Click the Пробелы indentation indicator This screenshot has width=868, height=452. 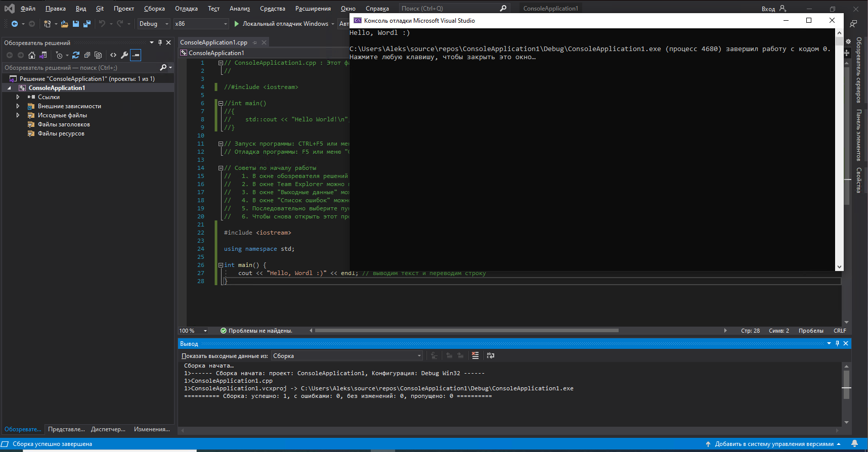click(x=811, y=331)
